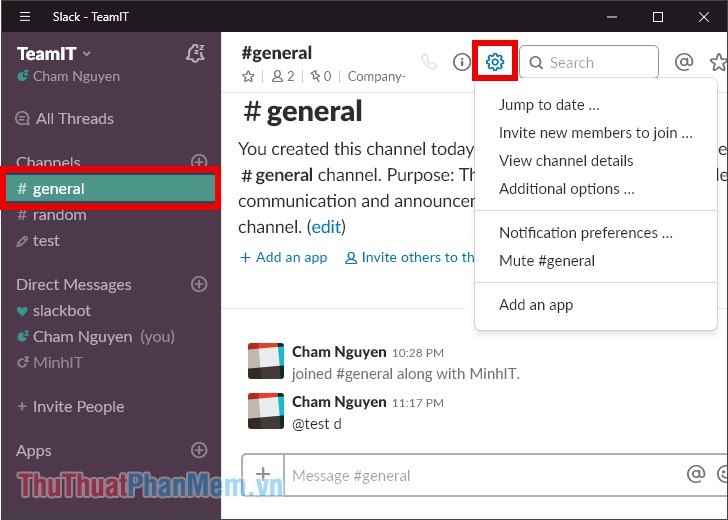Click the #general title in channel header
The width and height of the screenshot is (728, 520).
pyautogui.click(x=277, y=53)
